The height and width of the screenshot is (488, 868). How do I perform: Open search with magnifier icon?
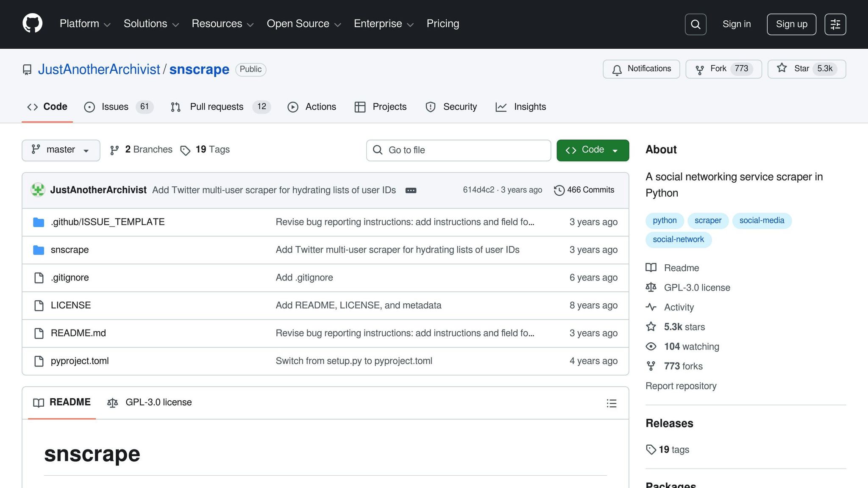pyautogui.click(x=695, y=24)
